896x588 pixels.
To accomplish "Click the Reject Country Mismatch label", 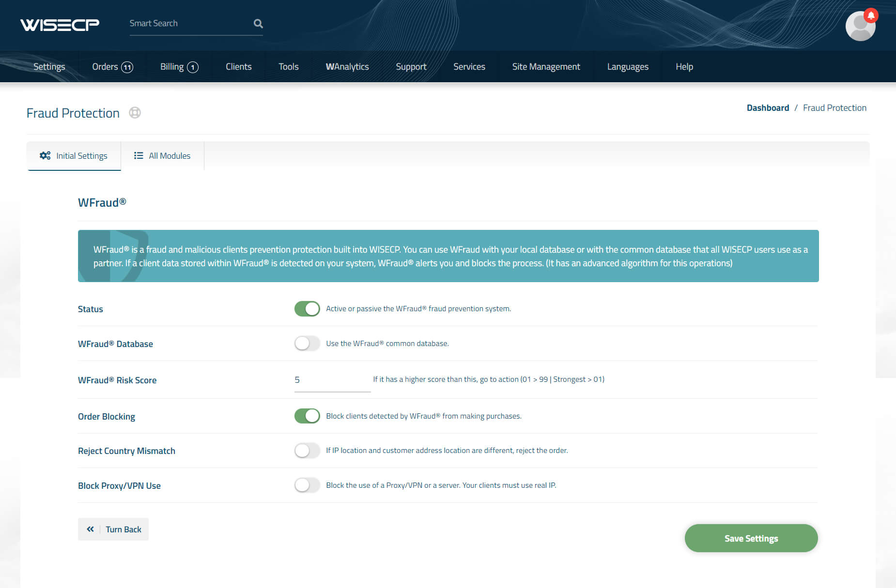I will (126, 451).
